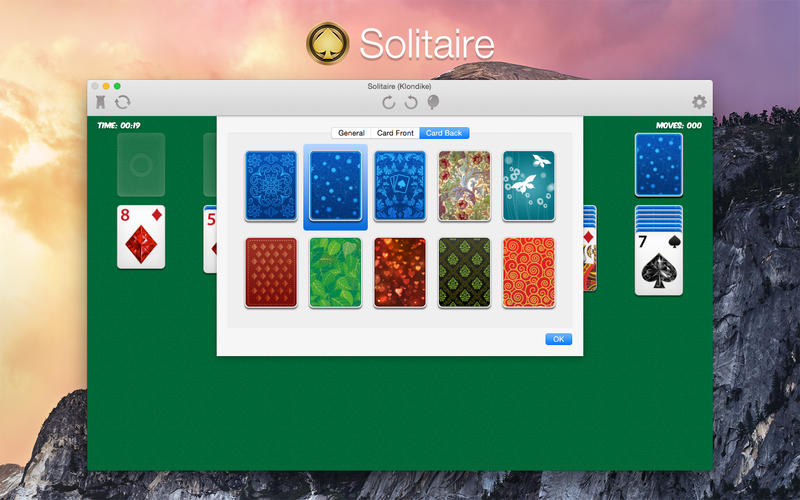This screenshot has width=800, height=500.
Task: Click the empty foundation slot above the 8 of diamonds
Action: tap(141, 165)
